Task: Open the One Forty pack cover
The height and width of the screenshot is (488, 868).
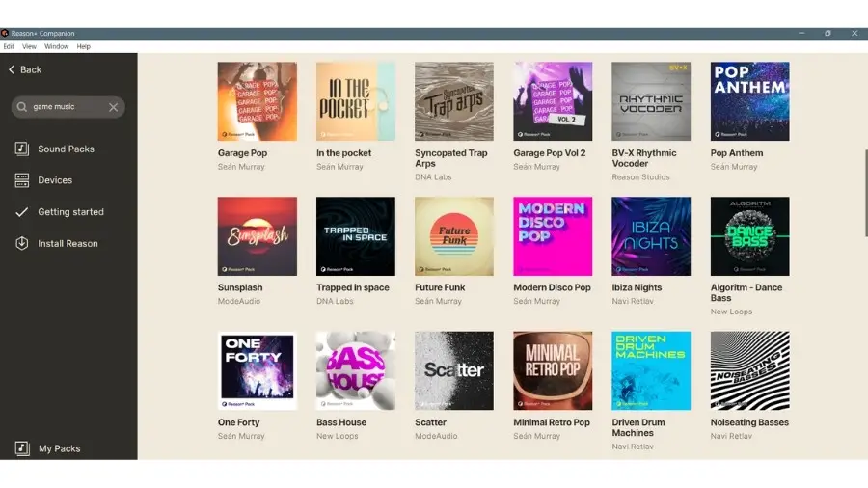Action: 257,370
